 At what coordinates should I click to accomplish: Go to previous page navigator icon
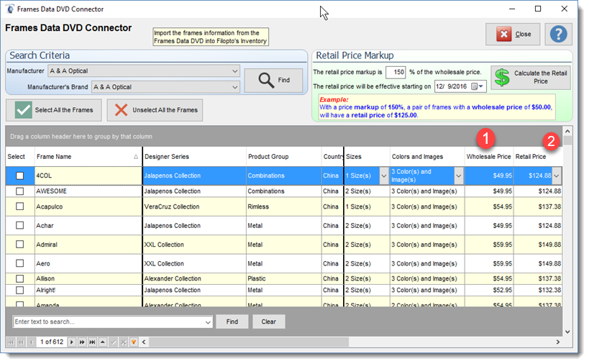click(21, 342)
